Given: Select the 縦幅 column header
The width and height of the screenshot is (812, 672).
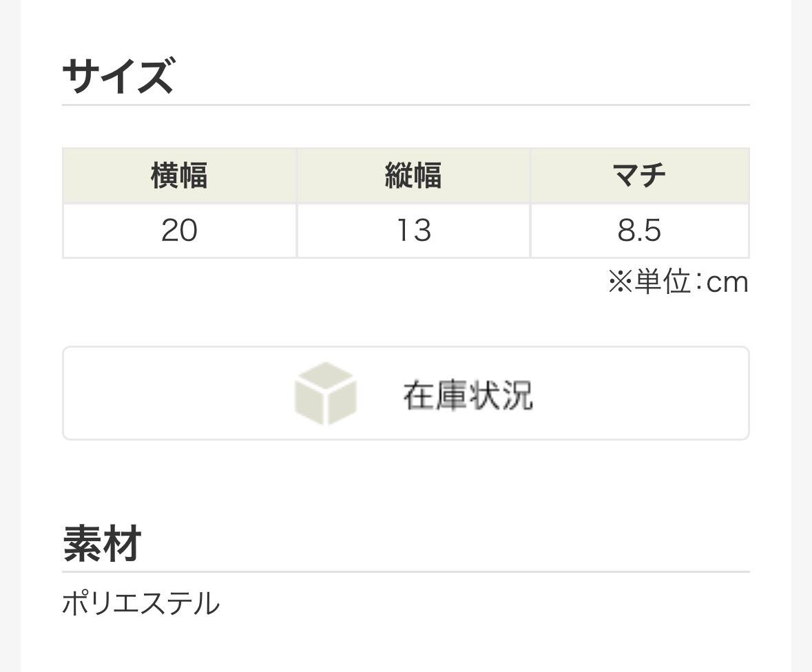Looking at the screenshot, I should pyautogui.click(x=413, y=176).
